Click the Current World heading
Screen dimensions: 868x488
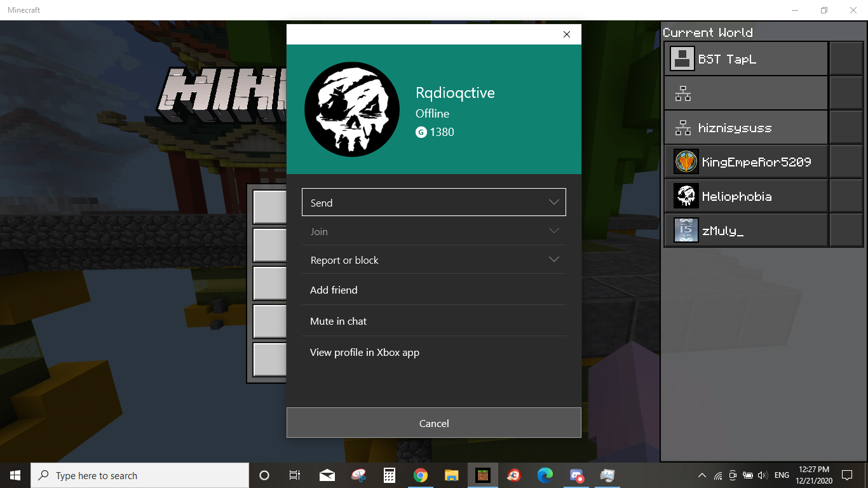(708, 32)
